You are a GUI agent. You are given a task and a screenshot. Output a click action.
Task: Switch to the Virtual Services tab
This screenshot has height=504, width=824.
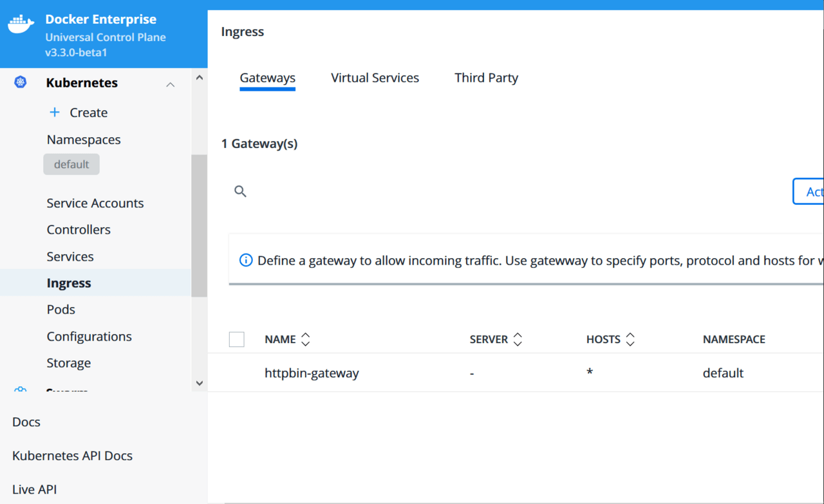point(375,78)
